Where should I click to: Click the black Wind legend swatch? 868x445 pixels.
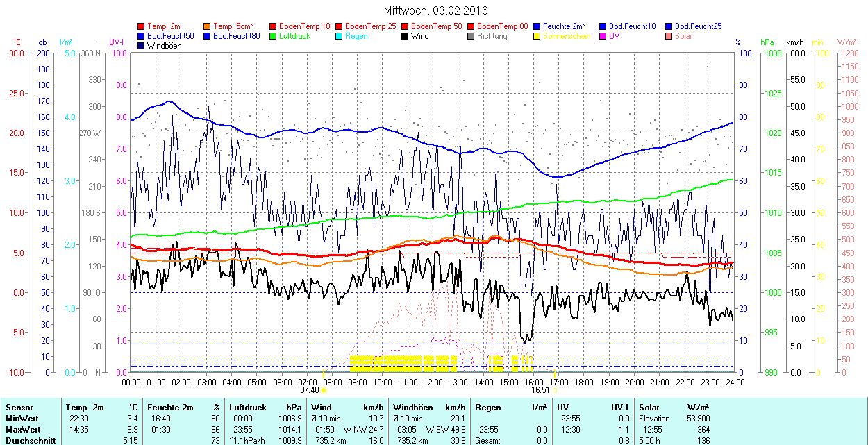(405, 36)
